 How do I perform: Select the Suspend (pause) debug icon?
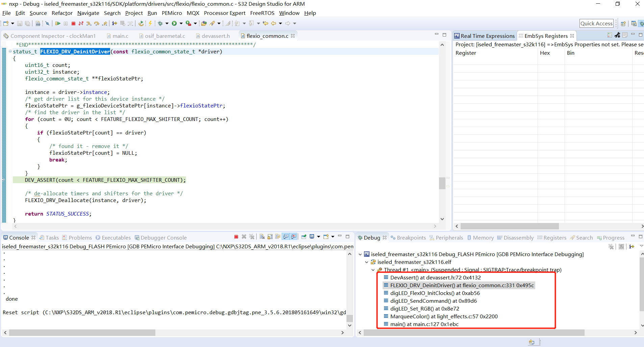point(66,23)
